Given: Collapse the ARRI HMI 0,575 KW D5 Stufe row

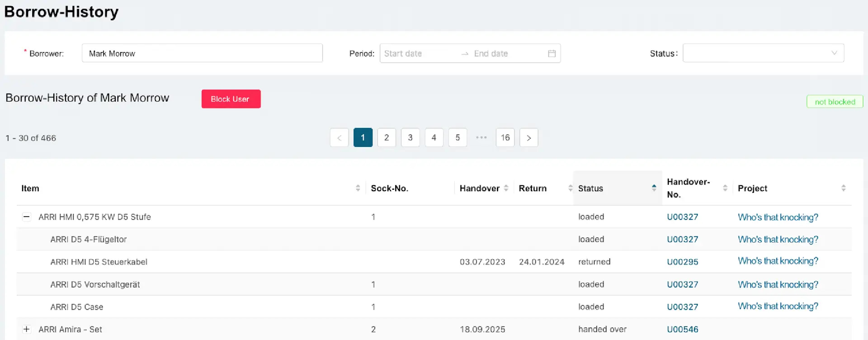Looking at the screenshot, I should [27, 217].
